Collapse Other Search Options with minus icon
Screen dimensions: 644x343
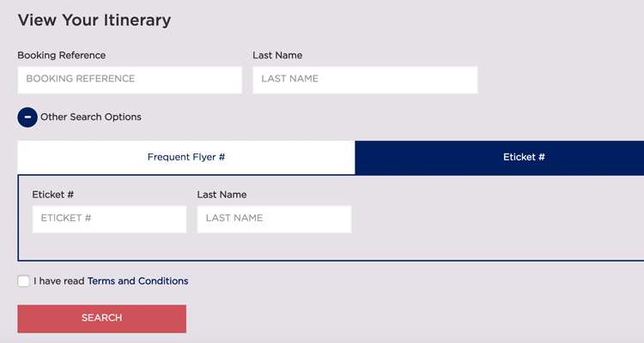(27, 117)
